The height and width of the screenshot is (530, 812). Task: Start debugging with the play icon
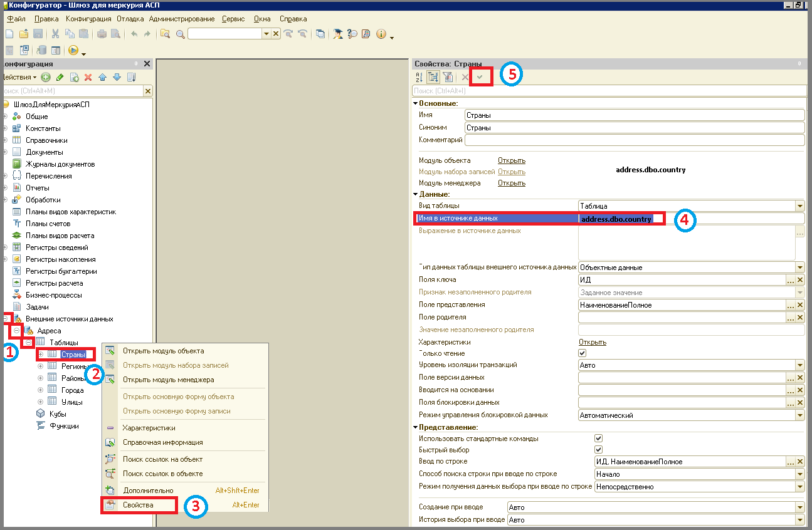coord(73,50)
